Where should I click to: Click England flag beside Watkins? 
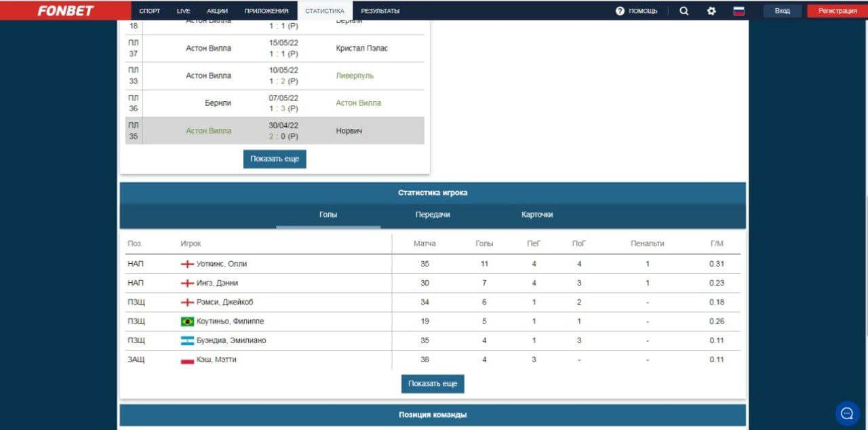187,264
